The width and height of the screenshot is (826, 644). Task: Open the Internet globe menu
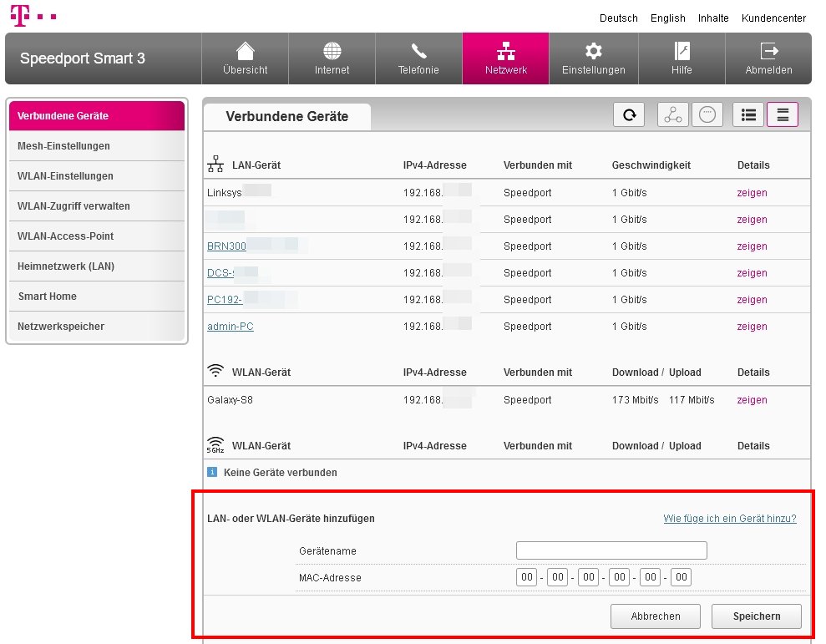coord(332,57)
